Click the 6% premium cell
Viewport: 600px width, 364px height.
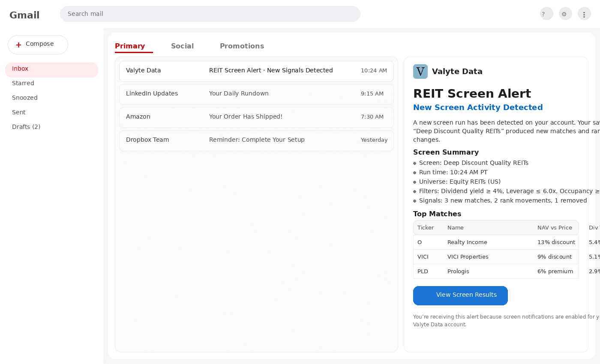[x=555, y=271]
